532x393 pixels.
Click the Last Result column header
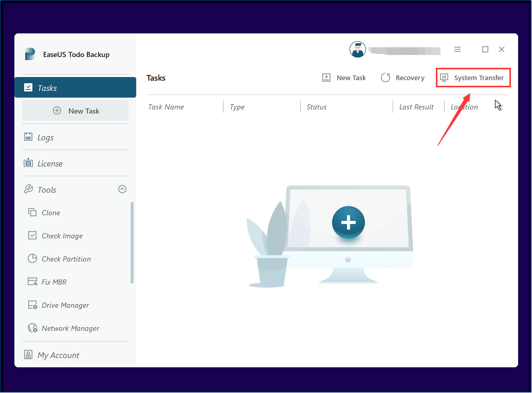pos(416,107)
